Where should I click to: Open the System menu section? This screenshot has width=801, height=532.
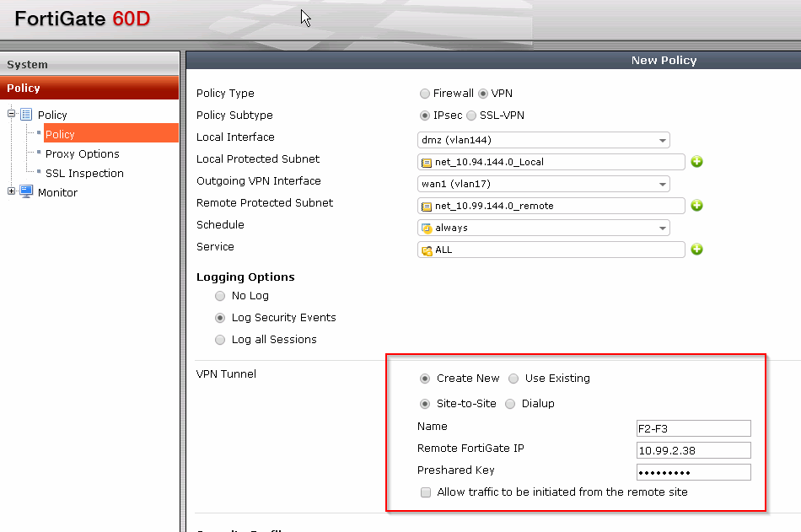(x=89, y=64)
